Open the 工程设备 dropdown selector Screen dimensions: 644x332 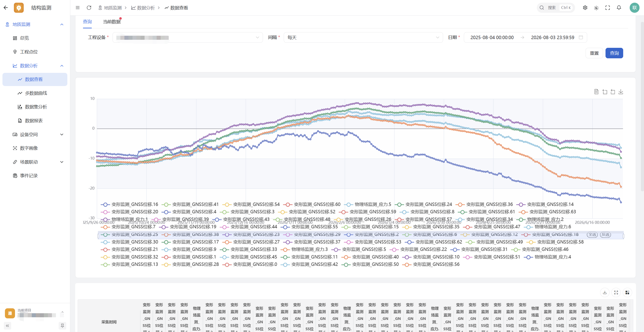pos(188,38)
